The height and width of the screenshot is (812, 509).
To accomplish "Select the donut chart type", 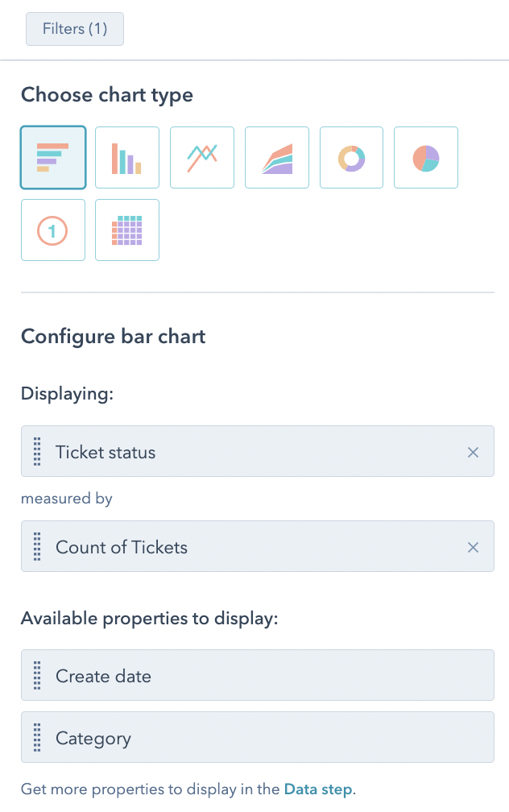I will pyautogui.click(x=351, y=157).
